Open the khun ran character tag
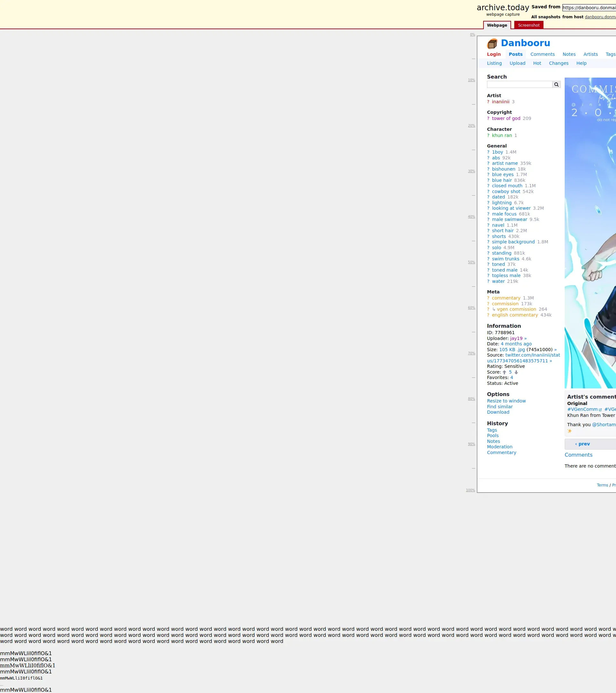616x693 pixels. click(x=502, y=135)
